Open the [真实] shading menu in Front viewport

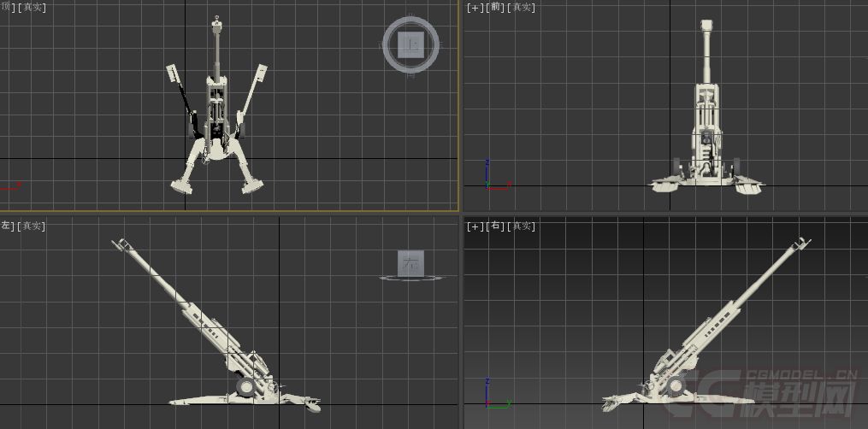[x=522, y=8]
